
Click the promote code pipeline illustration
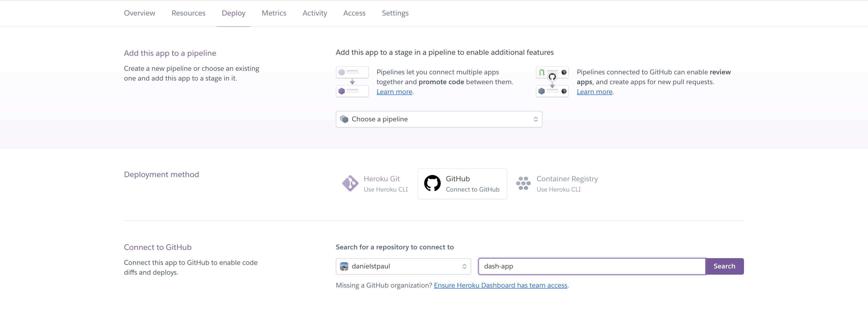[352, 82]
